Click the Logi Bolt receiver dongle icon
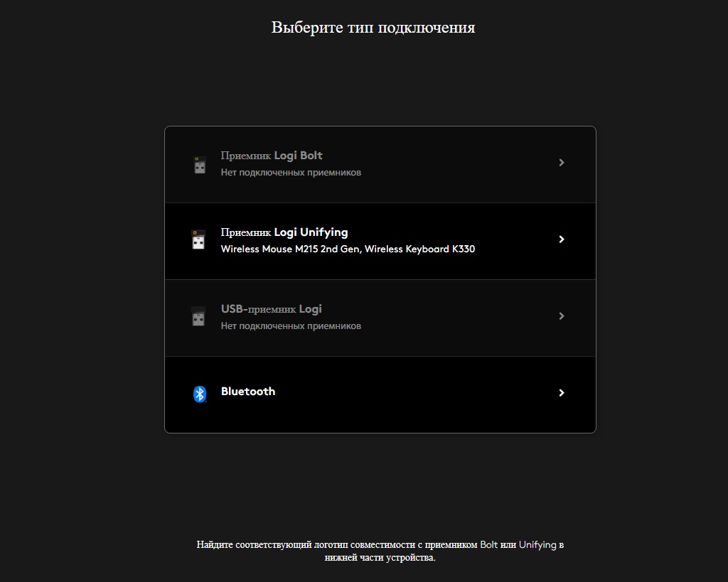The image size is (728, 582). (x=199, y=164)
